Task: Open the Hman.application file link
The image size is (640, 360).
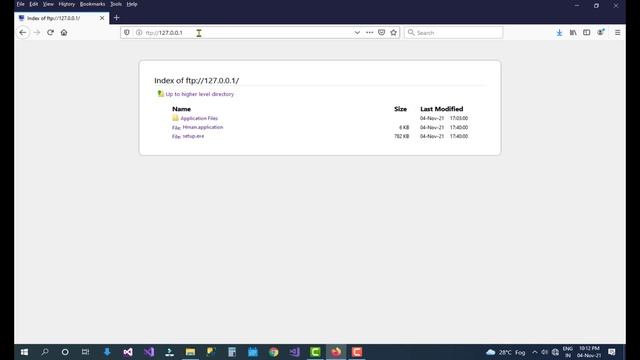Action: click(x=203, y=127)
